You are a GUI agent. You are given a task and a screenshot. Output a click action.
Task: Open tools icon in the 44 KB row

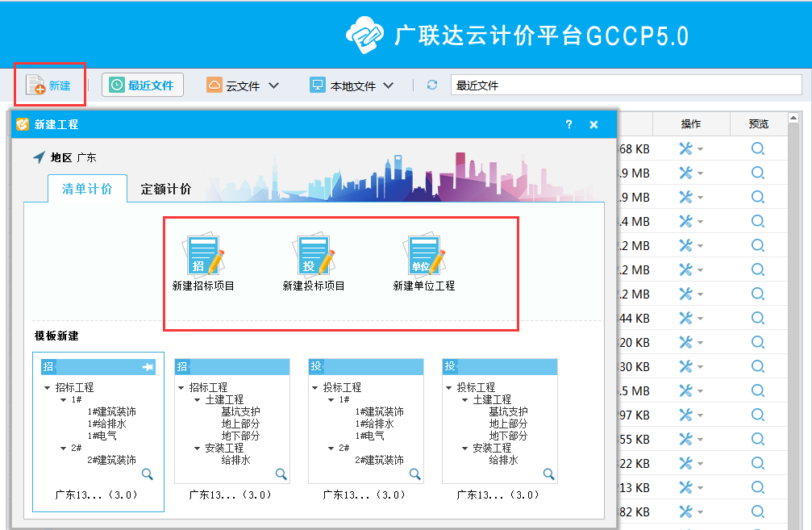tap(685, 318)
